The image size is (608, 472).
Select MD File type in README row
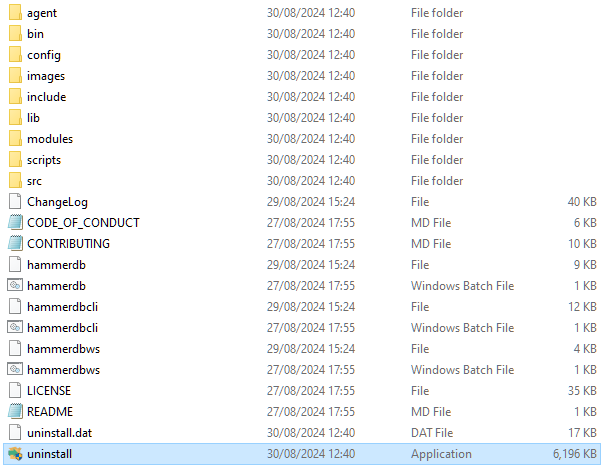tap(431, 411)
